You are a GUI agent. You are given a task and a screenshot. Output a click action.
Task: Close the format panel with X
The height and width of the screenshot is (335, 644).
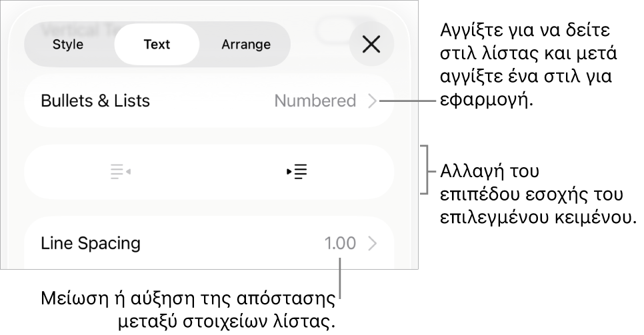click(371, 45)
